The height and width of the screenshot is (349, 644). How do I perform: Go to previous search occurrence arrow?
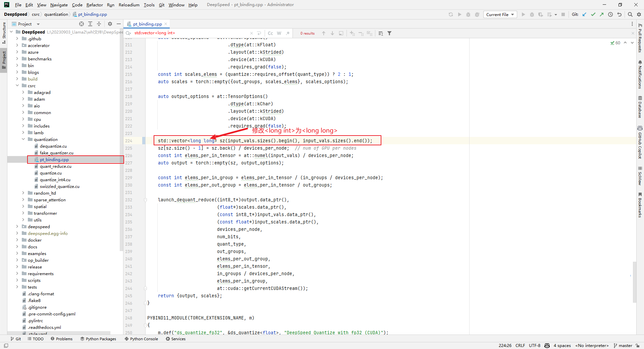tap(324, 33)
